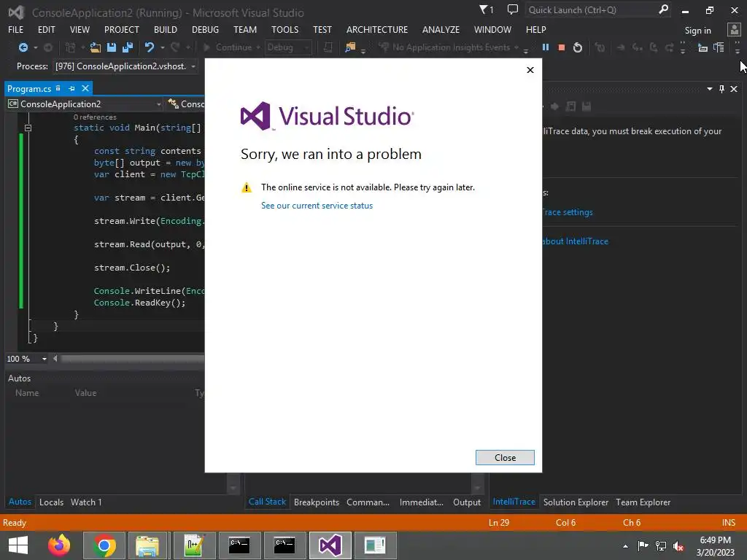Pin the IntelliTrace panel
This screenshot has width=747, height=560.
(x=721, y=89)
